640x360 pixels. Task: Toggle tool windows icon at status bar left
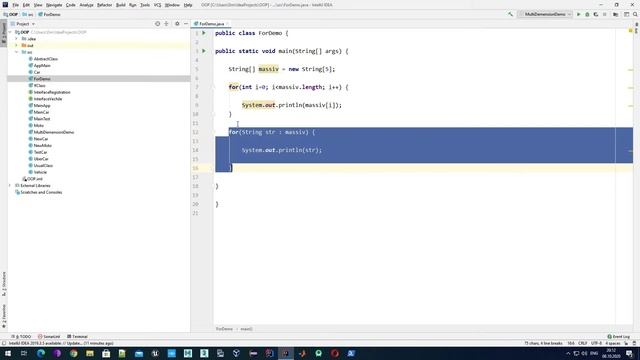4,344
